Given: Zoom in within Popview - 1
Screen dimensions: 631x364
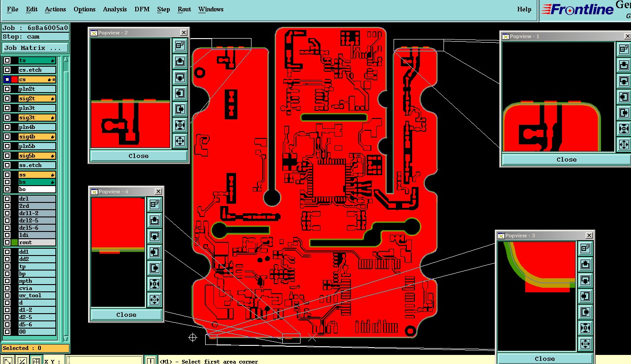Looking at the screenshot, I should click(624, 128).
